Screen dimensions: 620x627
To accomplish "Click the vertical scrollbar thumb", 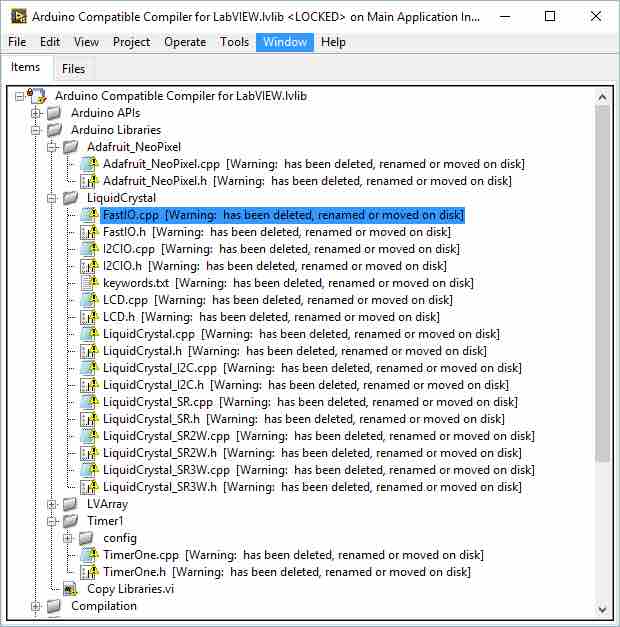I will [602, 284].
